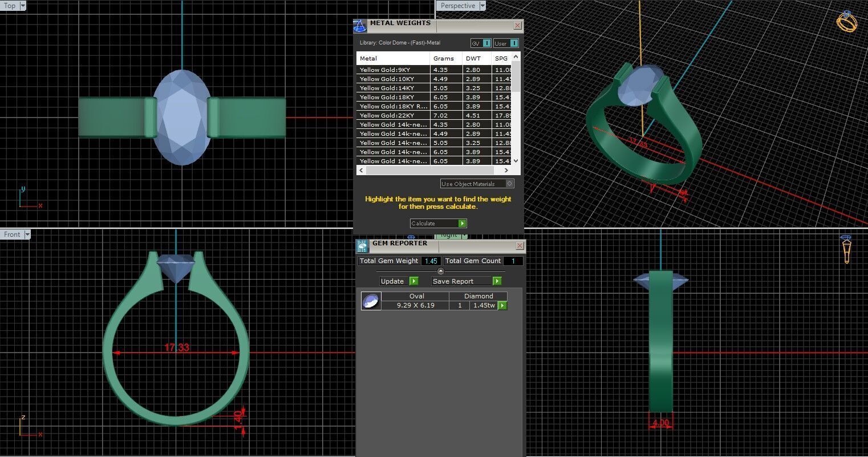The height and width of the screenshot is (457, 868).
Task: Toggle the Use Object Materials option
Action: 510,183
